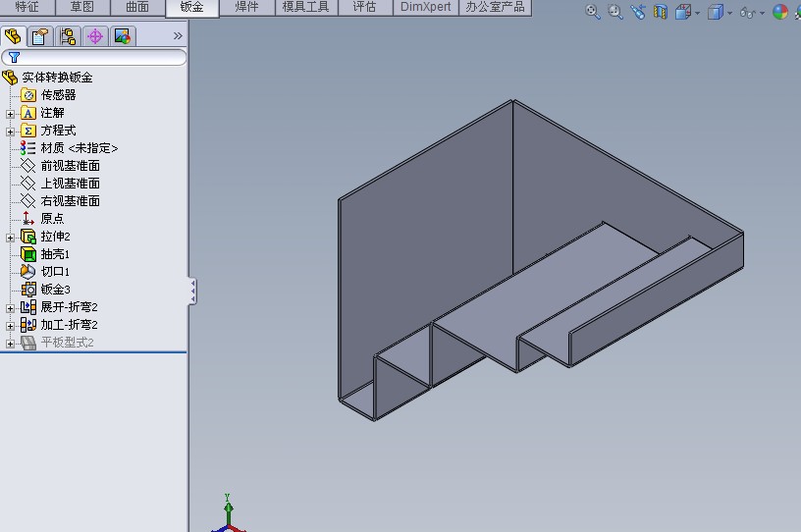The image size is (801, 532).
Task: Expand the 注解 node
Action: [x=10, y=114]
